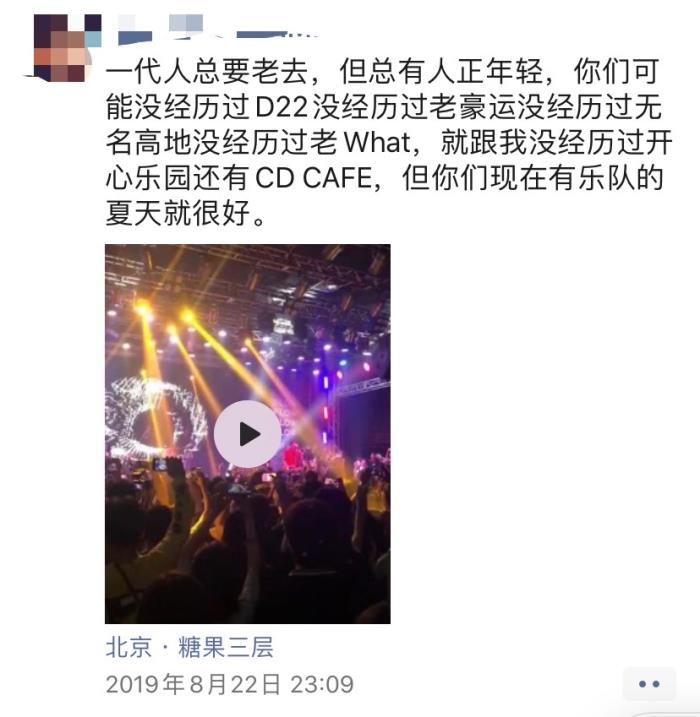
Task: Open the video thumbnail at the dark crowd
Action: [247, 549]
